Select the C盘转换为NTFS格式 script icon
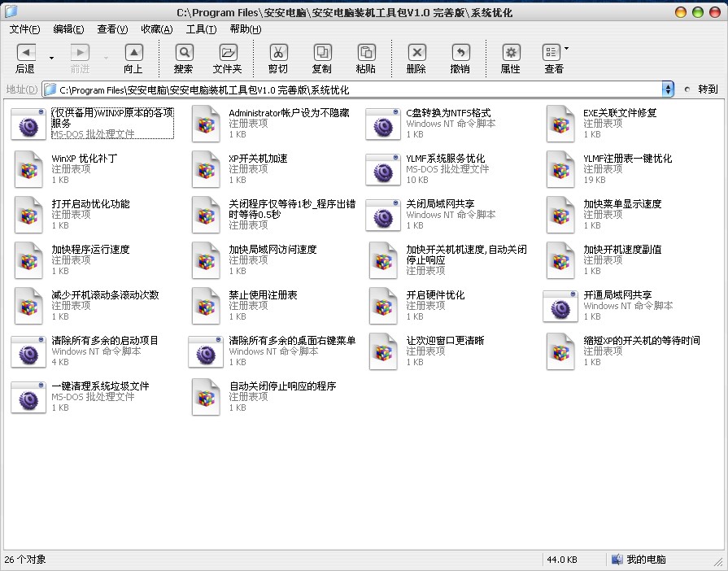728x571 pixels. 383,124
